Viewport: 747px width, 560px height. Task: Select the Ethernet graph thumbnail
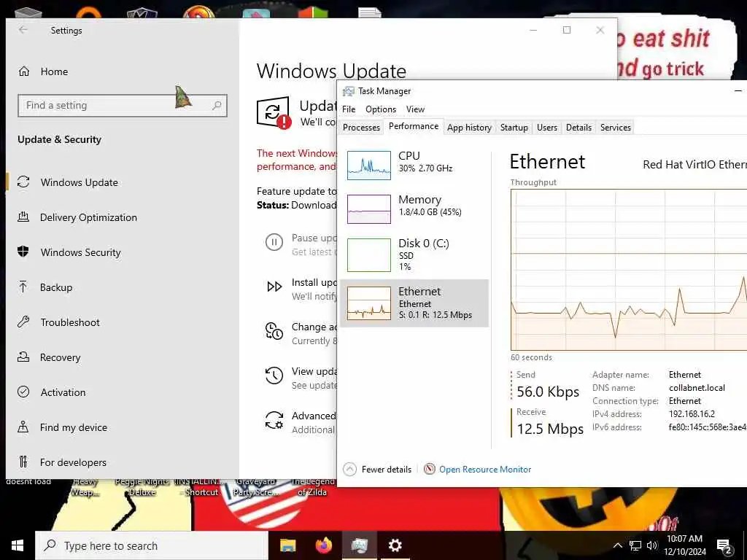click(x=368, y=303)
